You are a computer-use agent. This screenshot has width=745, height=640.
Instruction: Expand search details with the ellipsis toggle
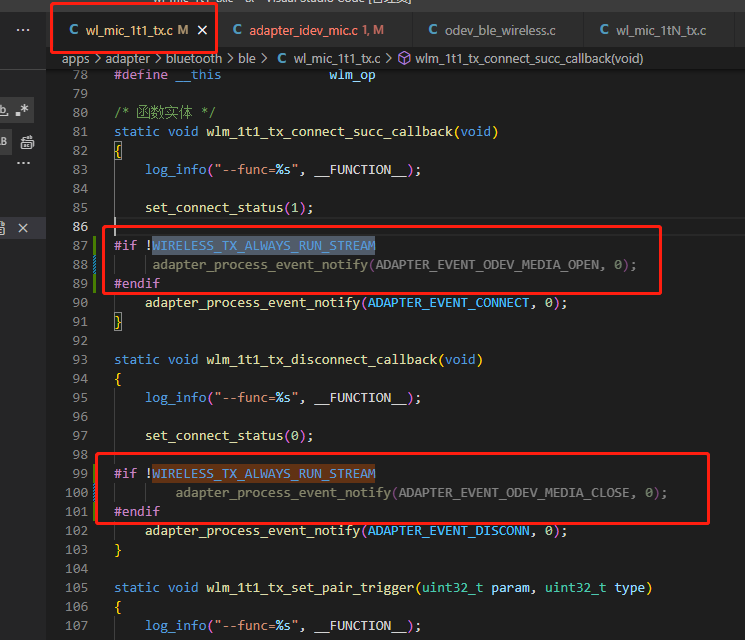coord(23,163)
